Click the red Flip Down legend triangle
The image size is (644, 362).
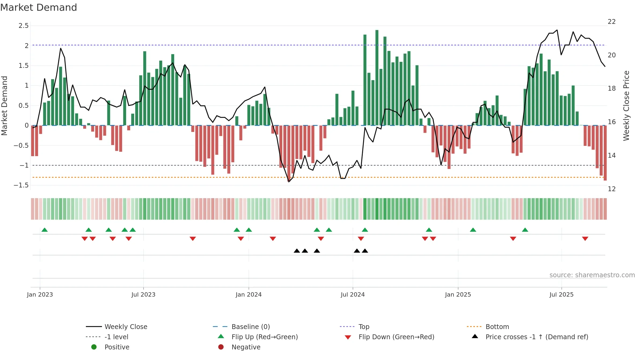click(x=348, y=337)
